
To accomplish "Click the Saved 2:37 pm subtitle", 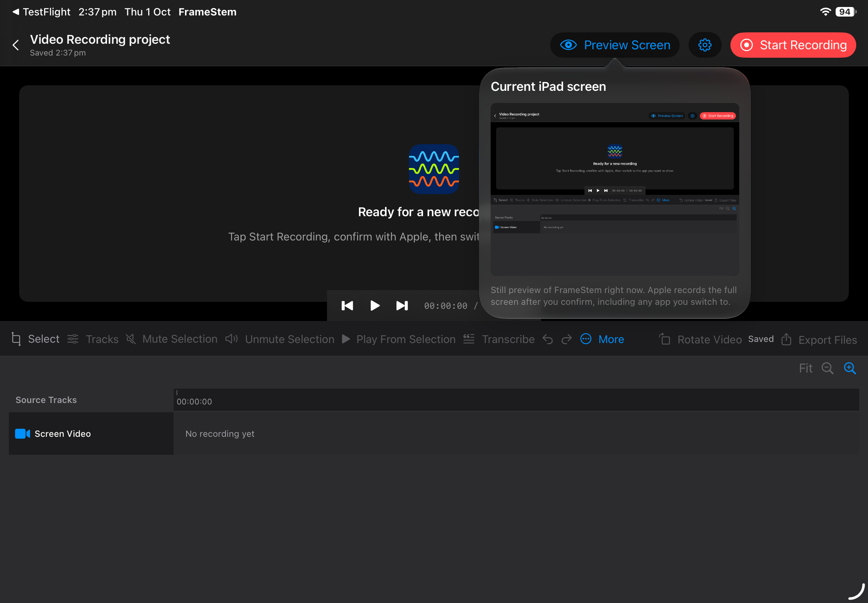I will coord(58,53).
